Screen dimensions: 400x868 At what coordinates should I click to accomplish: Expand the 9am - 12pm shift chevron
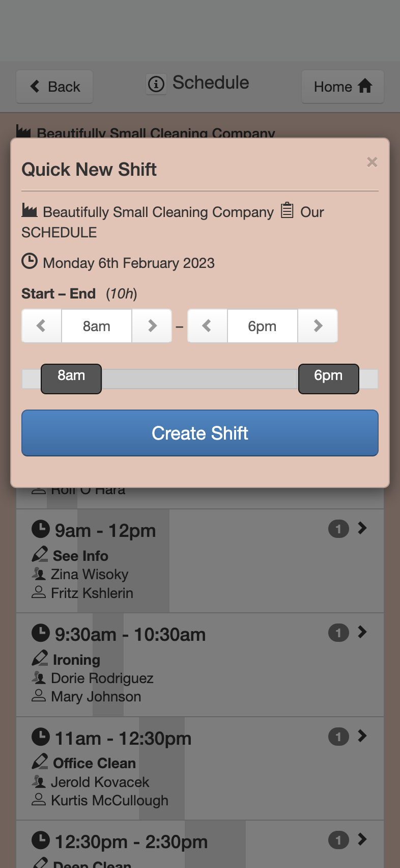point(362,528)
